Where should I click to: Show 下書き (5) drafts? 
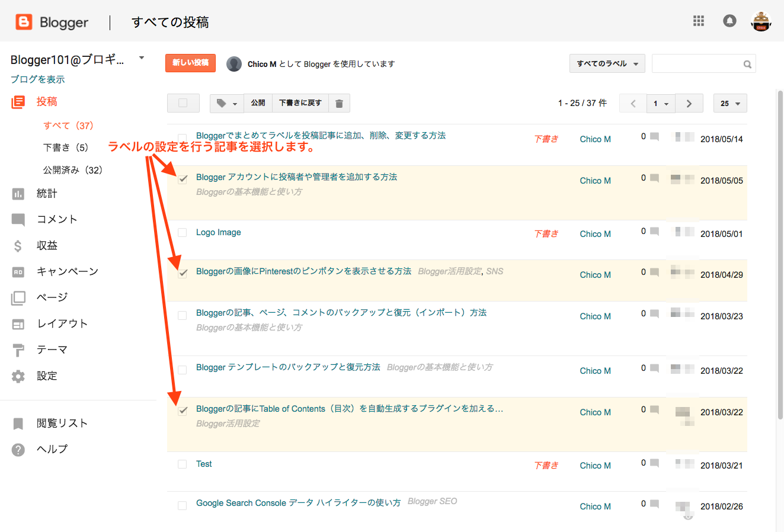pos(66,148)
